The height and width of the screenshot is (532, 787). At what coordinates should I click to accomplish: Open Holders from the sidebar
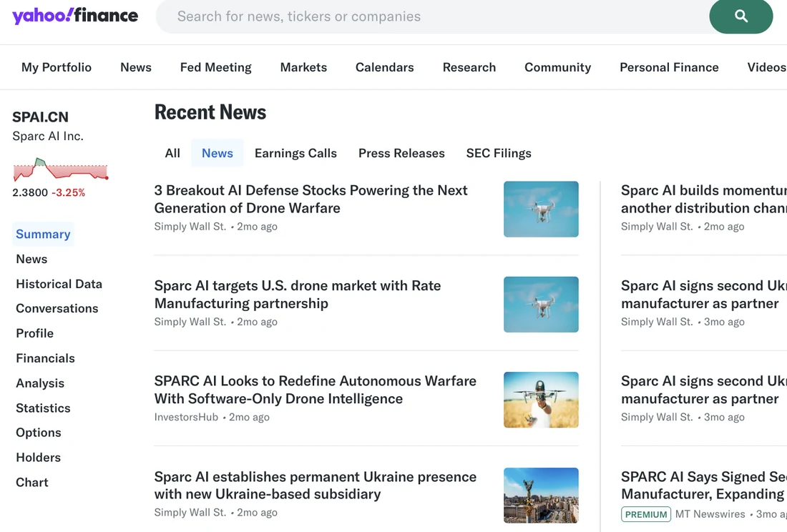(x=38, y=458)
